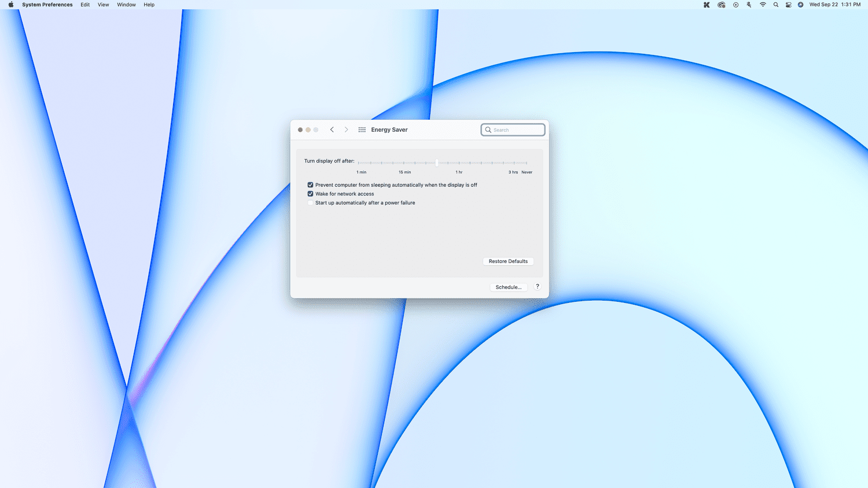Open the System Preferences app menu

point(47,5)
